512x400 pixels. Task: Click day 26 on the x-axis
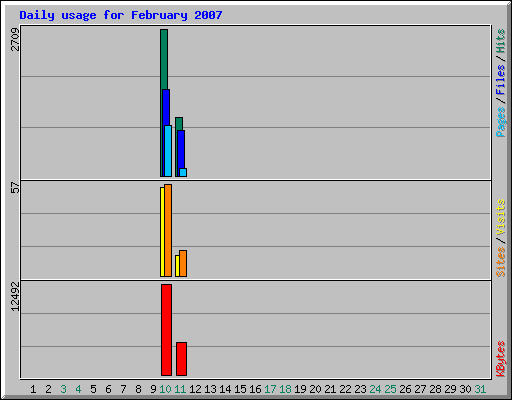405,389
